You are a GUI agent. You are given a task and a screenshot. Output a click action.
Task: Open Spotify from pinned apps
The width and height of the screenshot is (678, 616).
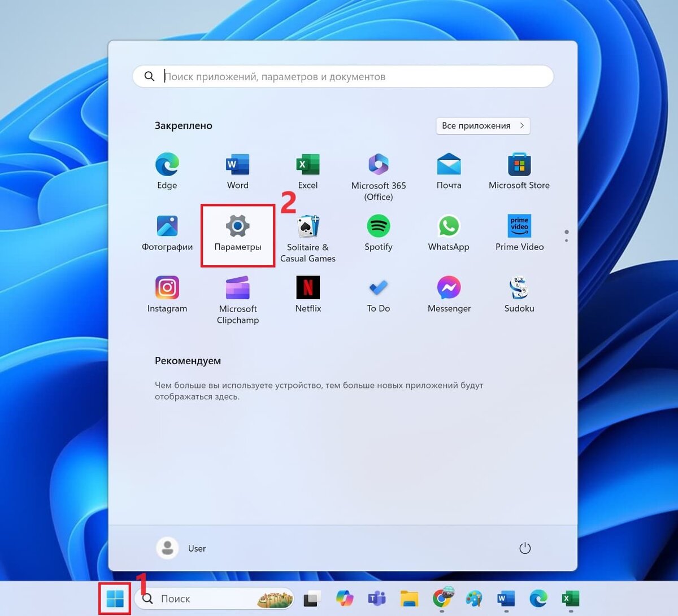point(379,233)
